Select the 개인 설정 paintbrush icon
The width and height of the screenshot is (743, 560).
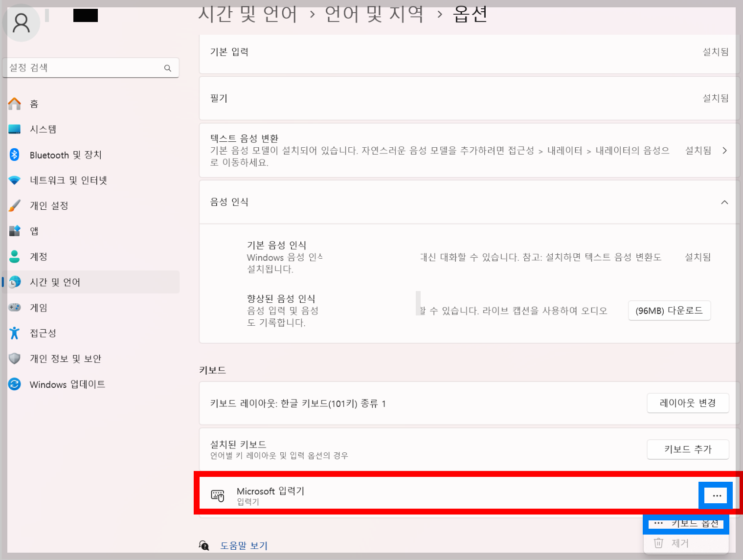[15, 205]
